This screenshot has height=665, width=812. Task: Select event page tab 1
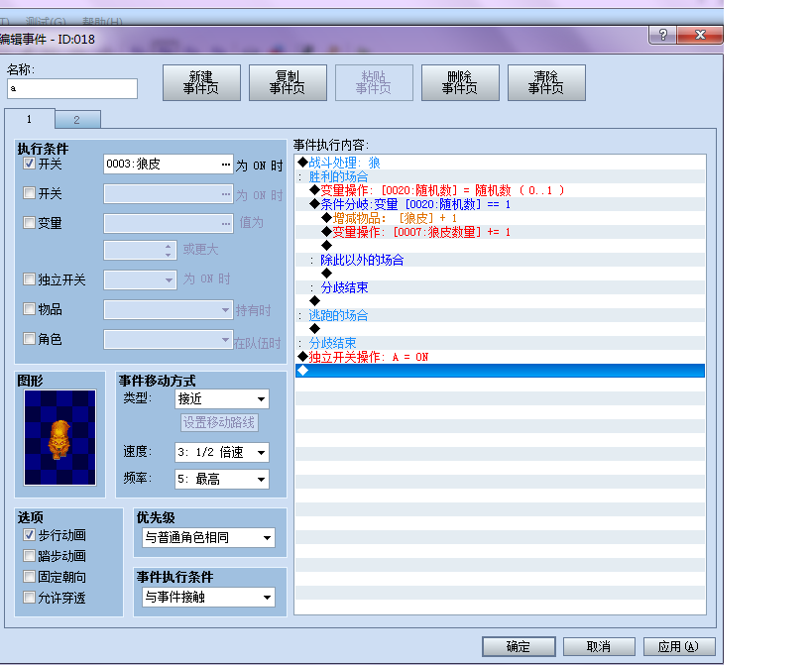click(30, 119)
